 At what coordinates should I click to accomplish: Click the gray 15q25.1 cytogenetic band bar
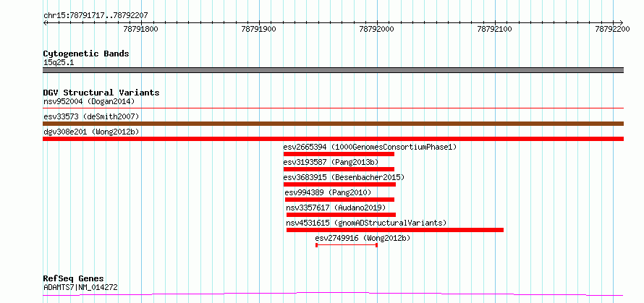[333, 70]
